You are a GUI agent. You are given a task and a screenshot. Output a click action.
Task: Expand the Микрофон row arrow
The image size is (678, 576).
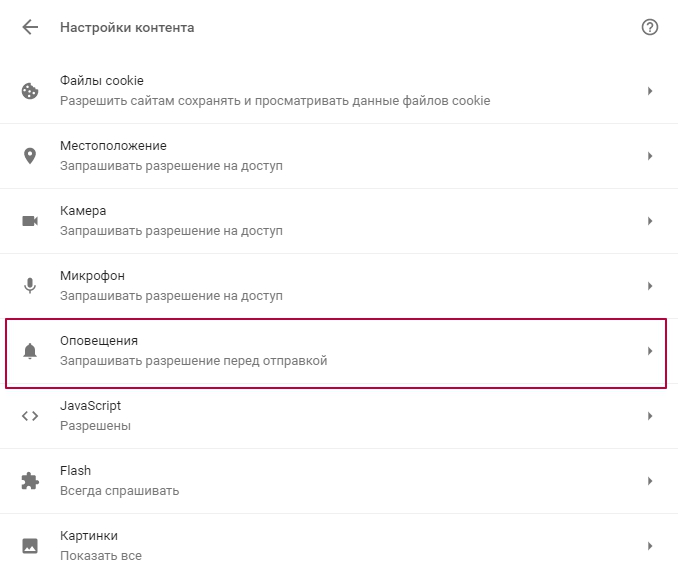[649, 286]
